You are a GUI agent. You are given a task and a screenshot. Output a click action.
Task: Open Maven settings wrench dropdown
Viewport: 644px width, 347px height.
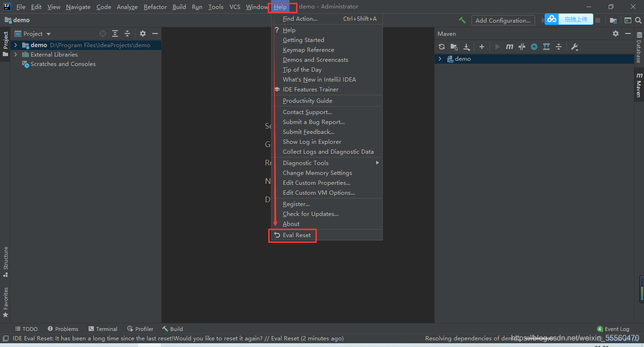tap(574, 47)
